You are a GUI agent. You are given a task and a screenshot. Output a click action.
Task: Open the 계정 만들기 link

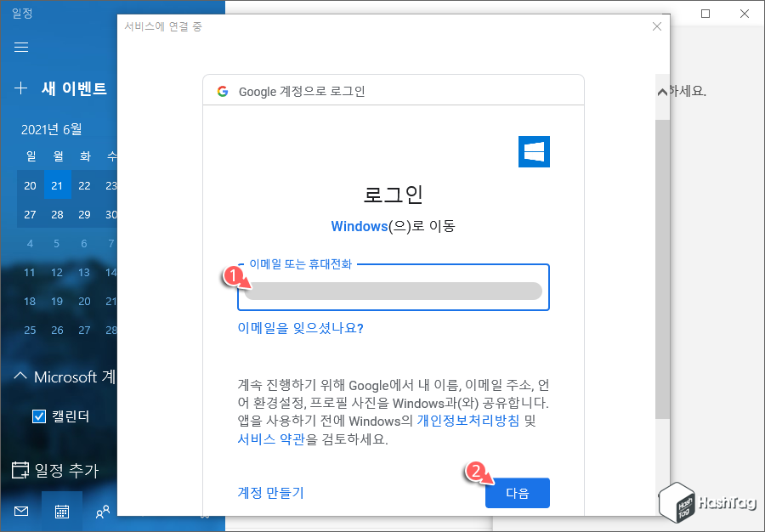271,493
